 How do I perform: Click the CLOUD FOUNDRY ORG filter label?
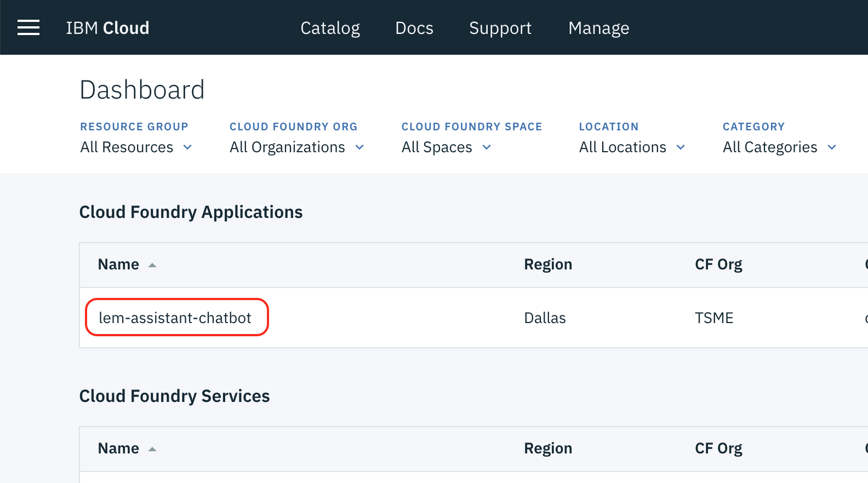pos(293,127)
